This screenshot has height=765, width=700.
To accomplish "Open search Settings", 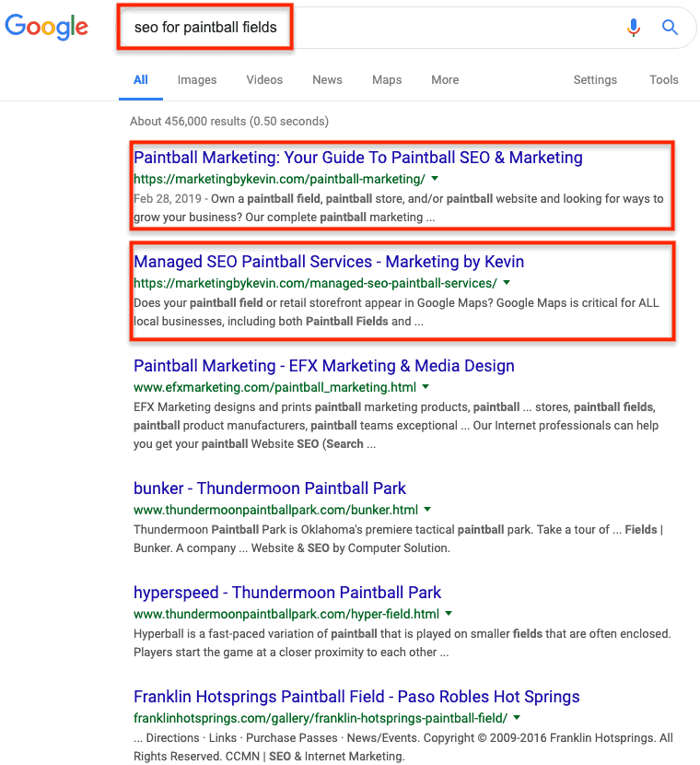I will (x=595, y=80).
